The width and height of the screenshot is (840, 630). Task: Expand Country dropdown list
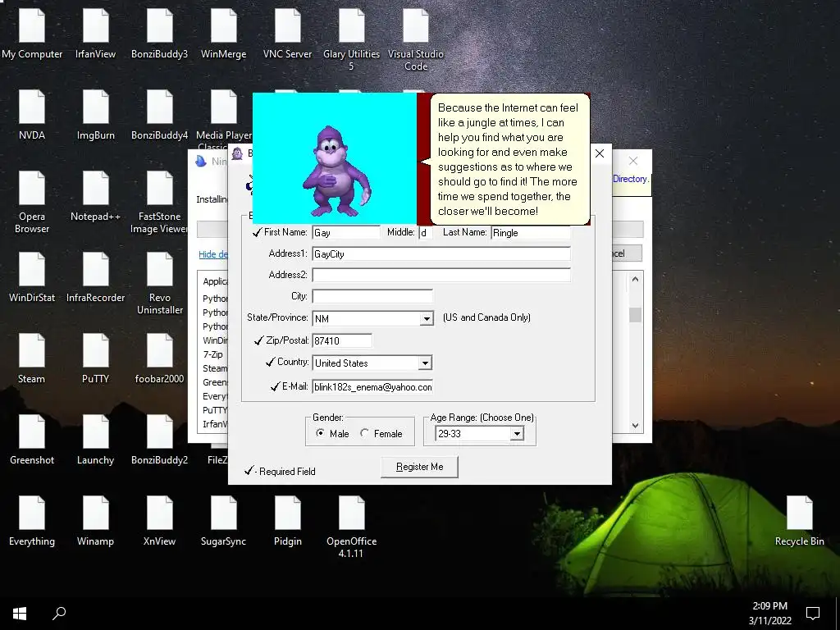click(425, 363)
